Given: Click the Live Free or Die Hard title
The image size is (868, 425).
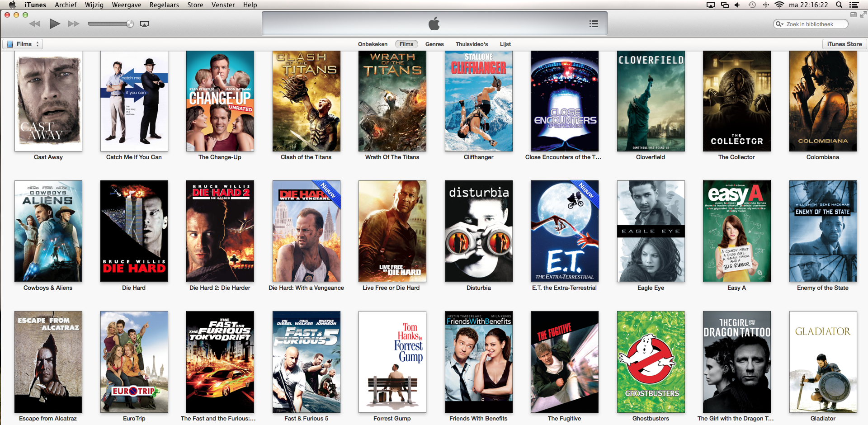Looking at the screenshot, I should point(391,288).
